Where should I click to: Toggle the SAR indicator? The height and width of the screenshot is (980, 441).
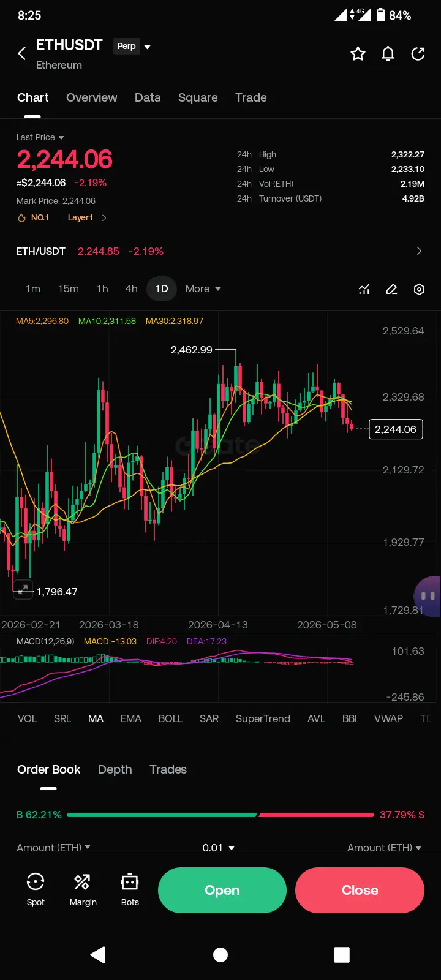point(209,718)
